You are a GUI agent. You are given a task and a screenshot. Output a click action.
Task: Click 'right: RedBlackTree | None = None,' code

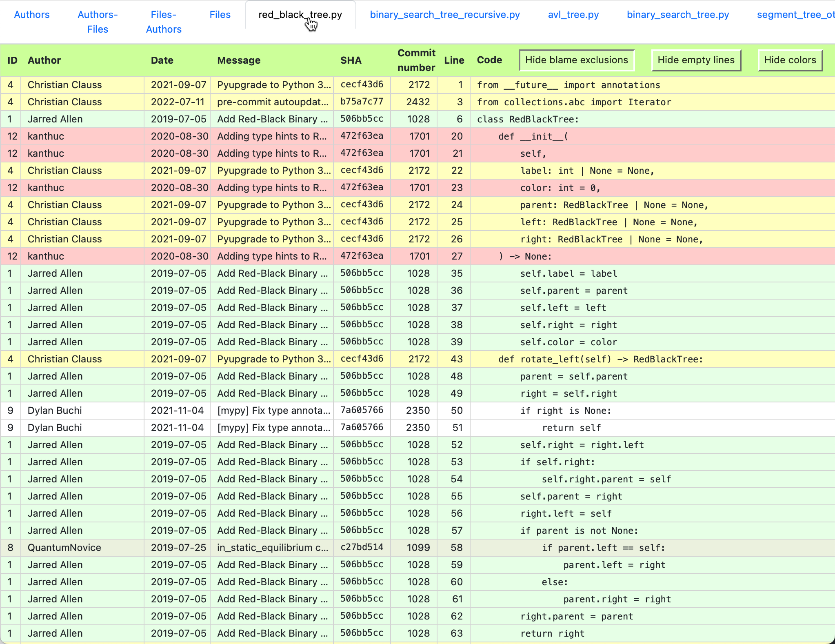tap(612, 239)
